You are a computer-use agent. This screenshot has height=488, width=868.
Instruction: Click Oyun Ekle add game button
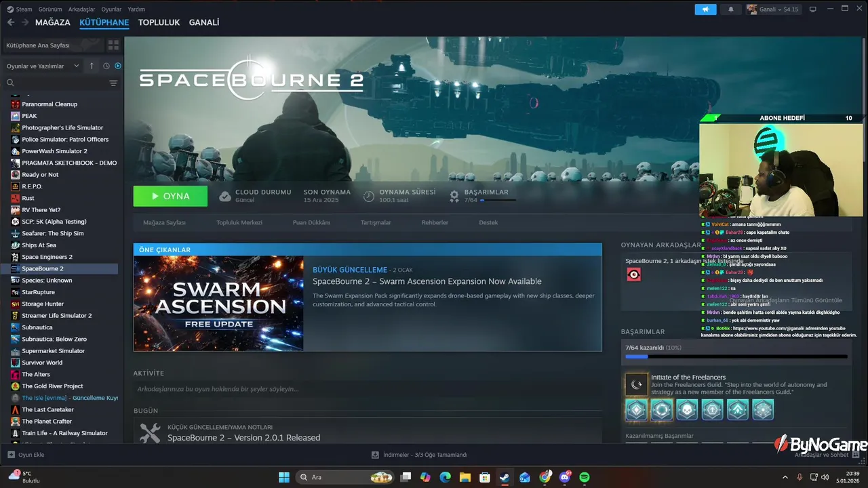[26, 455]
